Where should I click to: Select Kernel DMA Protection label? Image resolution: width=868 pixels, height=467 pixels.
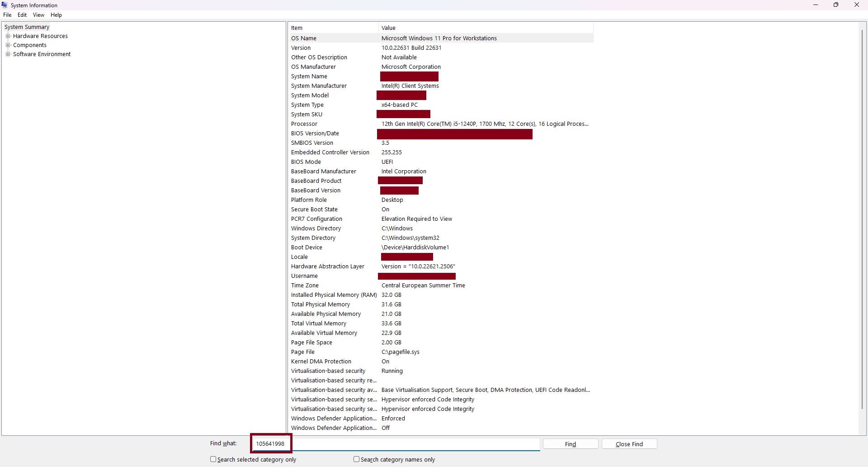tap(321, 362)
